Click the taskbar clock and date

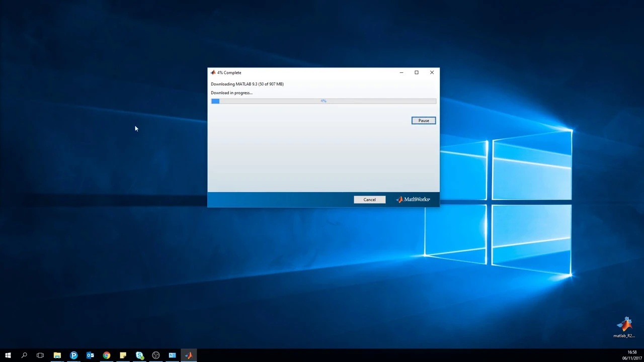(x=632, y=355)
